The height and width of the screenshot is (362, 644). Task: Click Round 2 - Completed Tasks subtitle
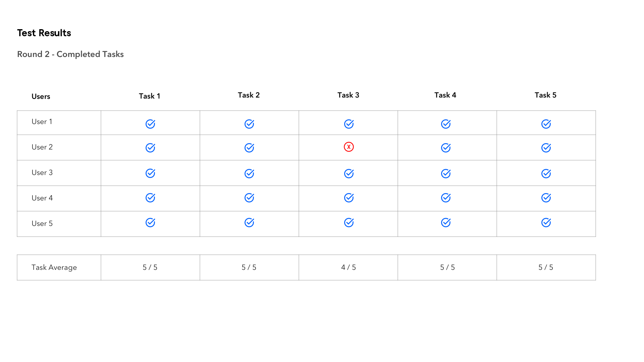click(70, 54)
